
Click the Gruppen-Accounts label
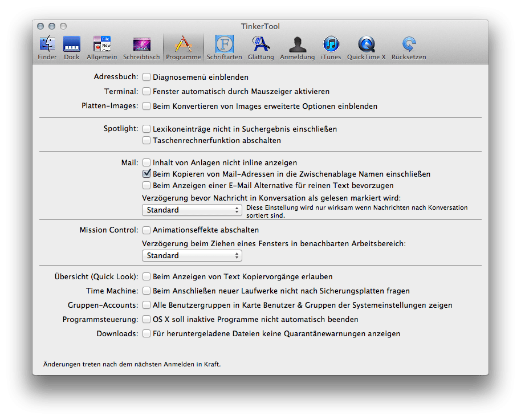[x=103, y=305]
